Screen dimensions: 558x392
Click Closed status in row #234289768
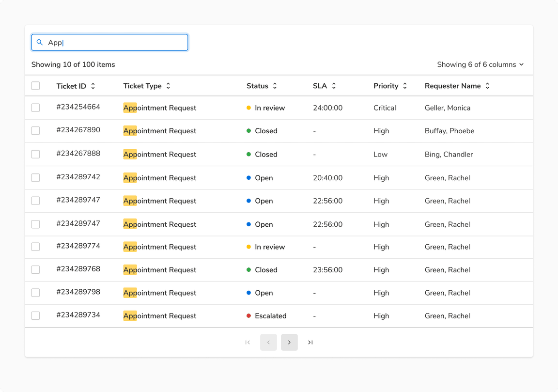pyautogui.click(x=266, y=270)
